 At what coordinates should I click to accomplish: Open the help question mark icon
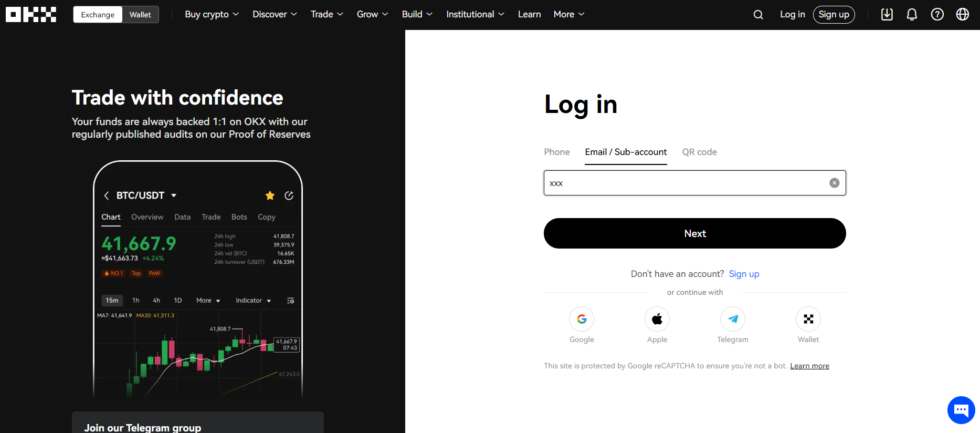tap(937, 15)
